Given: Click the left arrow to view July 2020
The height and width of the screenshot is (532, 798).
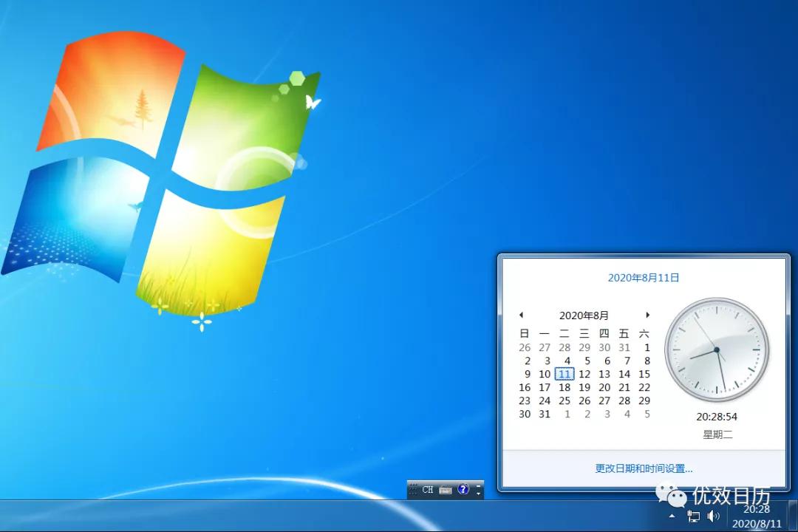Looking at the screenshot, I should (x=522, y=316).
